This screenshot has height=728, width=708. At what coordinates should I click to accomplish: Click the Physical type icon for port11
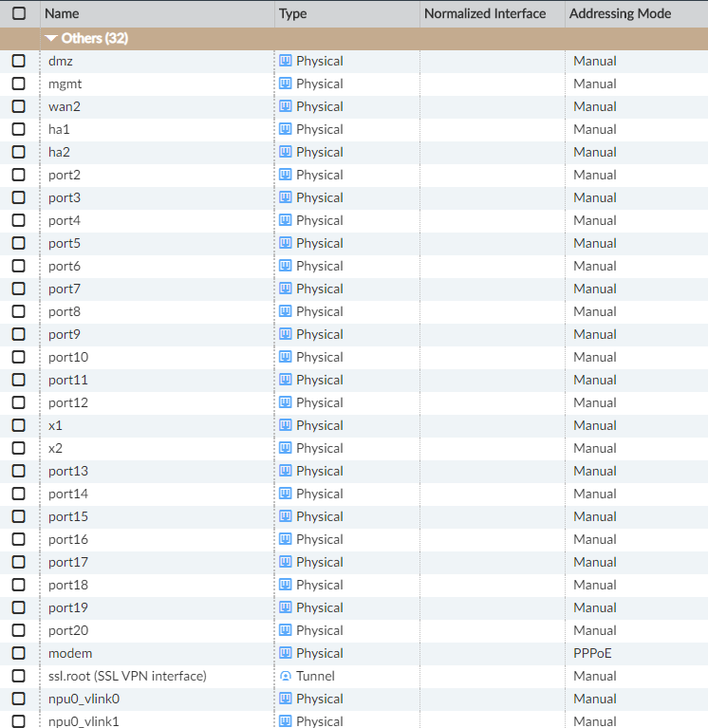click(x=286, y=380)
